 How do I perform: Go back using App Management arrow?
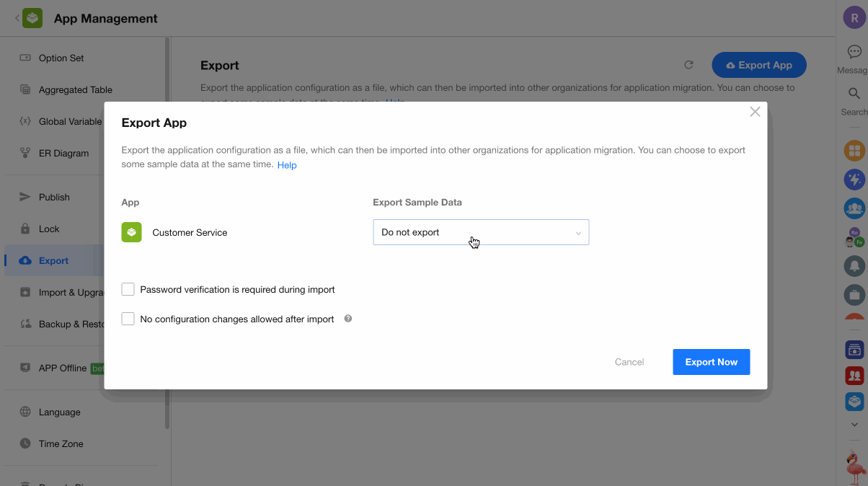tap(17, 19)
